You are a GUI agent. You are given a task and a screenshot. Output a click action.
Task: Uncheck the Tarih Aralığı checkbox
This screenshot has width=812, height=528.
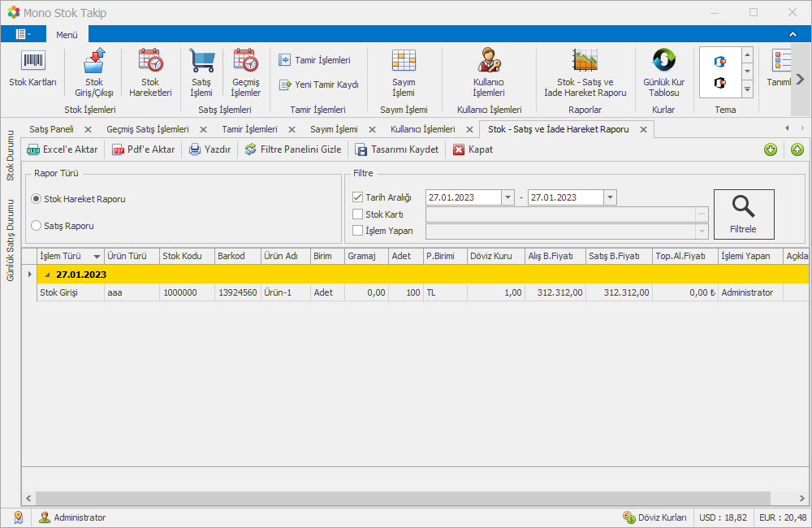[x=358, y=197]
